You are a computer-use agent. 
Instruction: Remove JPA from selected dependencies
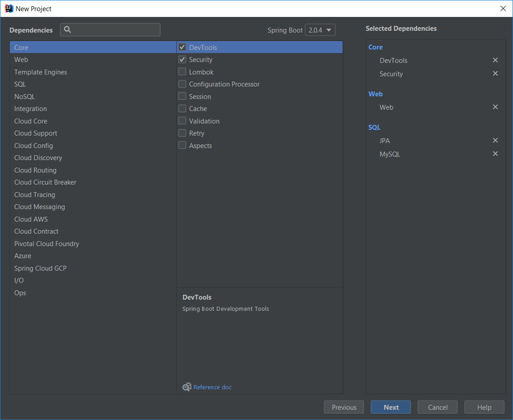click(495, 140)
